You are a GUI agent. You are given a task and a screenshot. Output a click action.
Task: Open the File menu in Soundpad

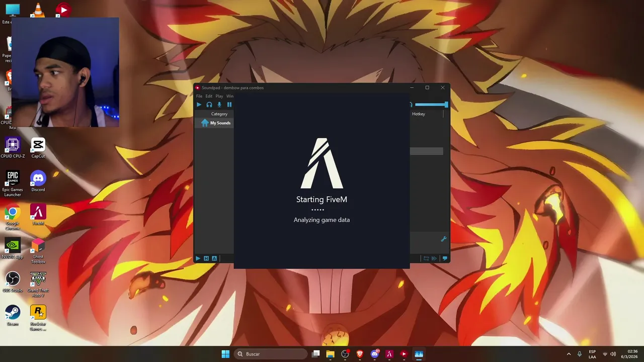tap(199, 96)
